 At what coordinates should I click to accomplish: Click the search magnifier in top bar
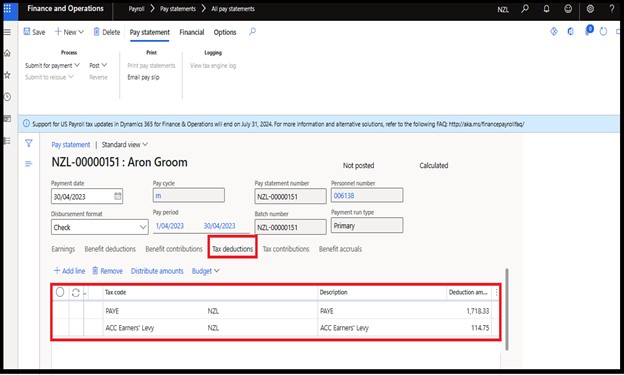tap(525, 8)
